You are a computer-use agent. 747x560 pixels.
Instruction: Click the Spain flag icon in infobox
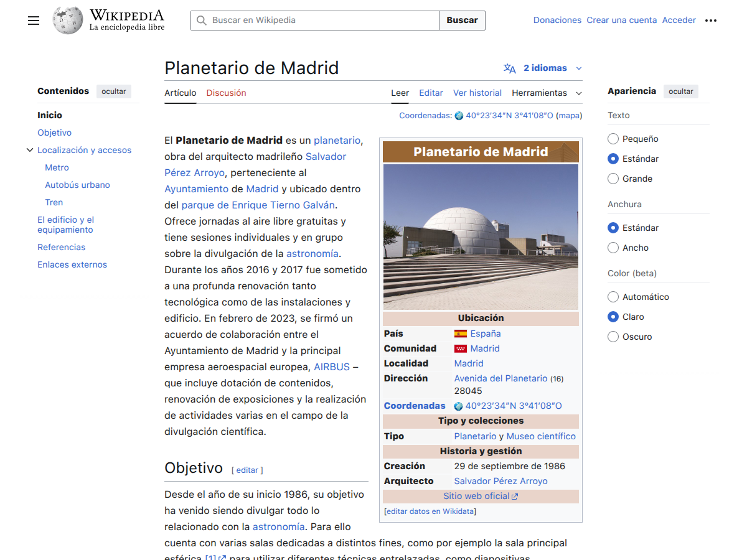459,334
